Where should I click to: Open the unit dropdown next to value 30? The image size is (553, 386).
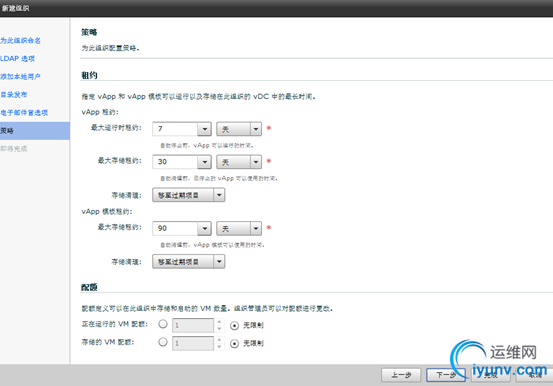[x=239, y=162]
